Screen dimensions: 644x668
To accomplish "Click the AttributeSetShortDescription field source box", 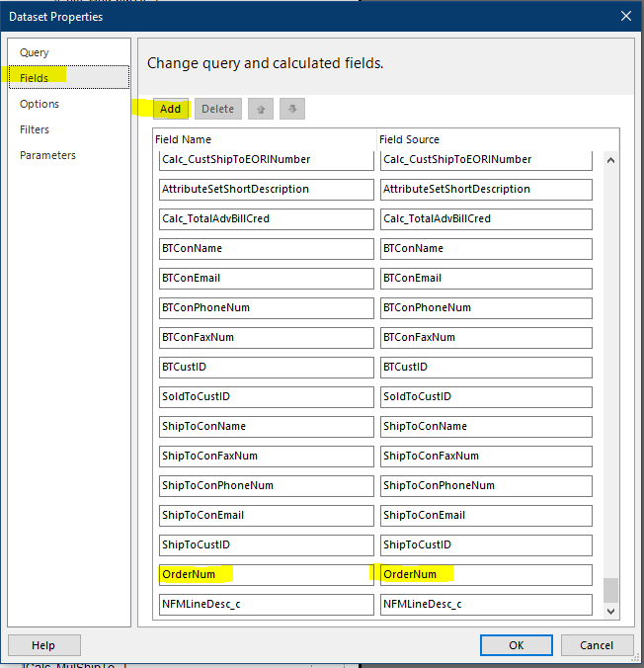I will [x=486, y=190].
